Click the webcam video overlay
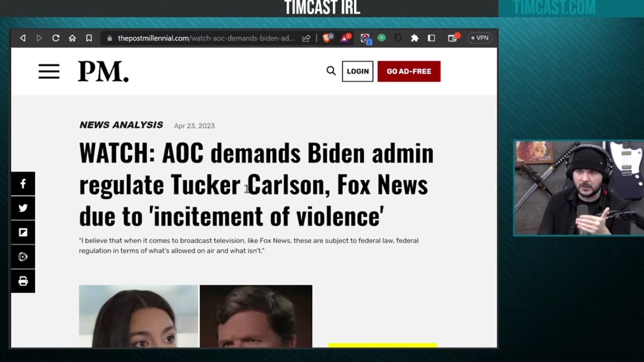The image size is (644, 362). (579, 188)
